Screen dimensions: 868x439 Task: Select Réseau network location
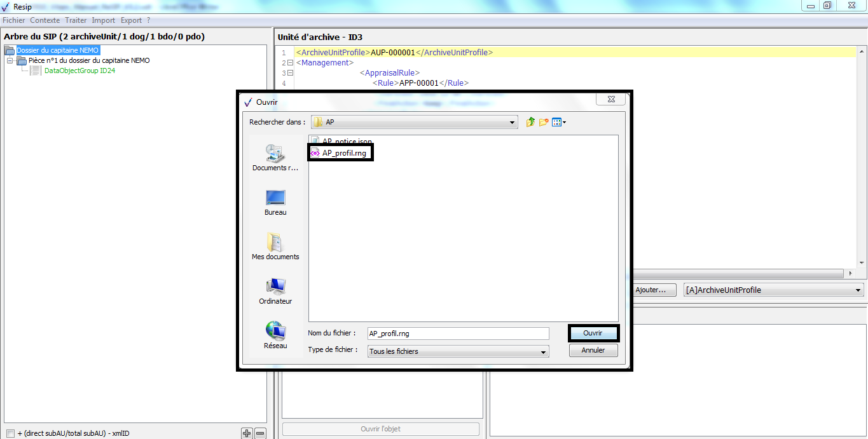pos(275,335)
